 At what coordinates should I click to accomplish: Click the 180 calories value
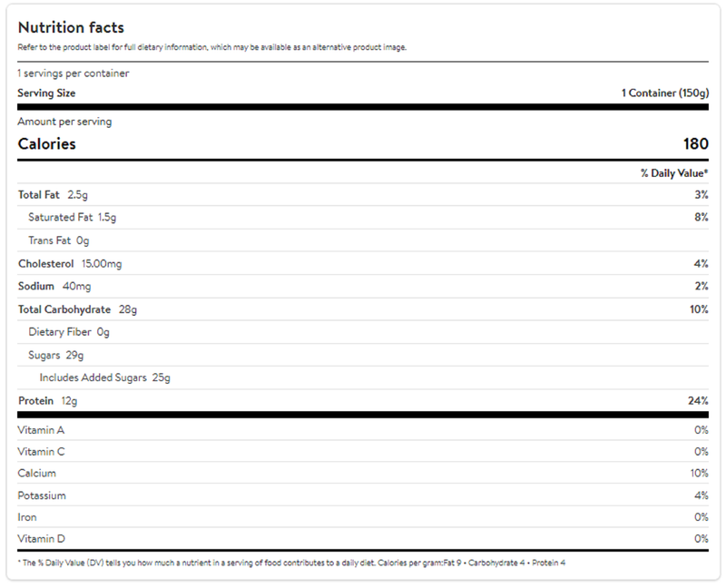coord(695,144)
